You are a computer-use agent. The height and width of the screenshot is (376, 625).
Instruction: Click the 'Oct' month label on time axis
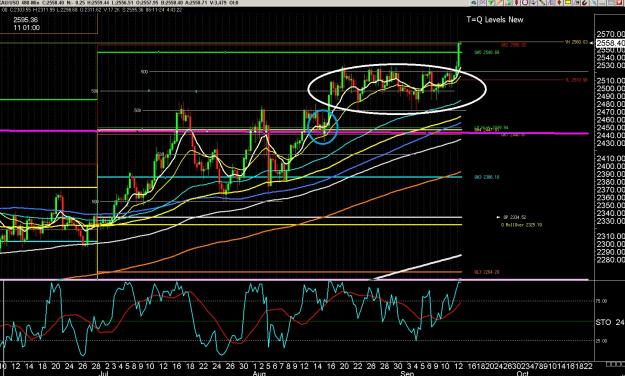(523, 374)
